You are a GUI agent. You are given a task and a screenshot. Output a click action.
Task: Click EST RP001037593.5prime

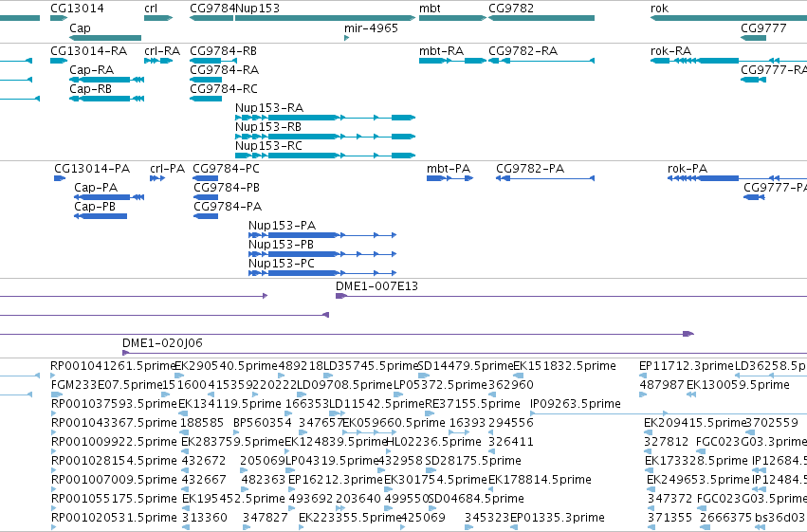point(114,404)
